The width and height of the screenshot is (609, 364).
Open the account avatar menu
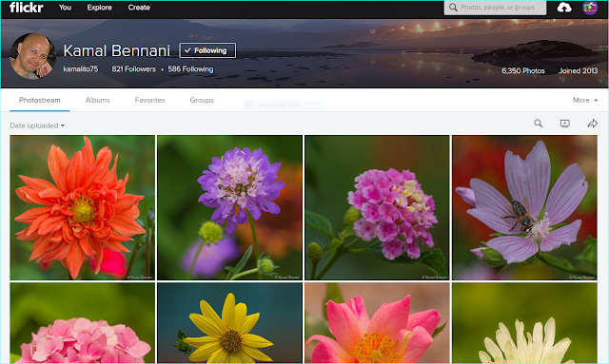point(590,8)
